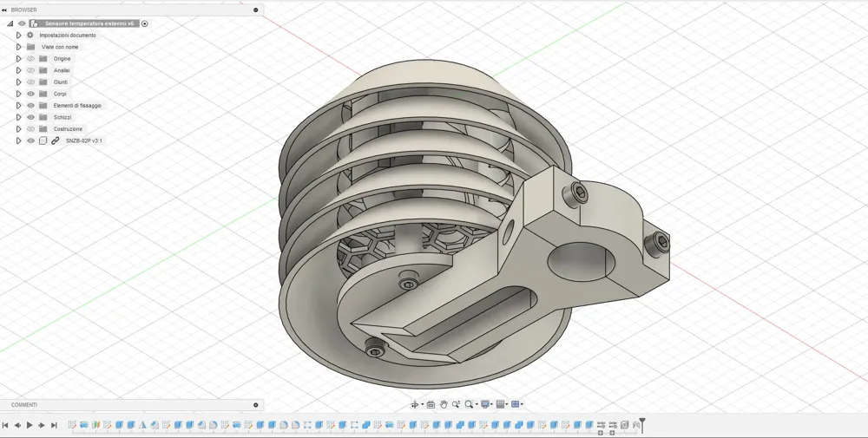Viewport: 868px width, 438px height.
Task: Expand the SNZB-02P v3:1 component
Action: (x=19, y=141)
